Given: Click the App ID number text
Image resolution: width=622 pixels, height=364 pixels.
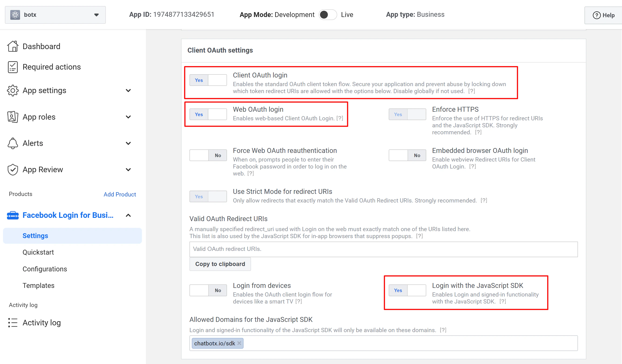Looking at the screenshot, I should pos(184,14).
